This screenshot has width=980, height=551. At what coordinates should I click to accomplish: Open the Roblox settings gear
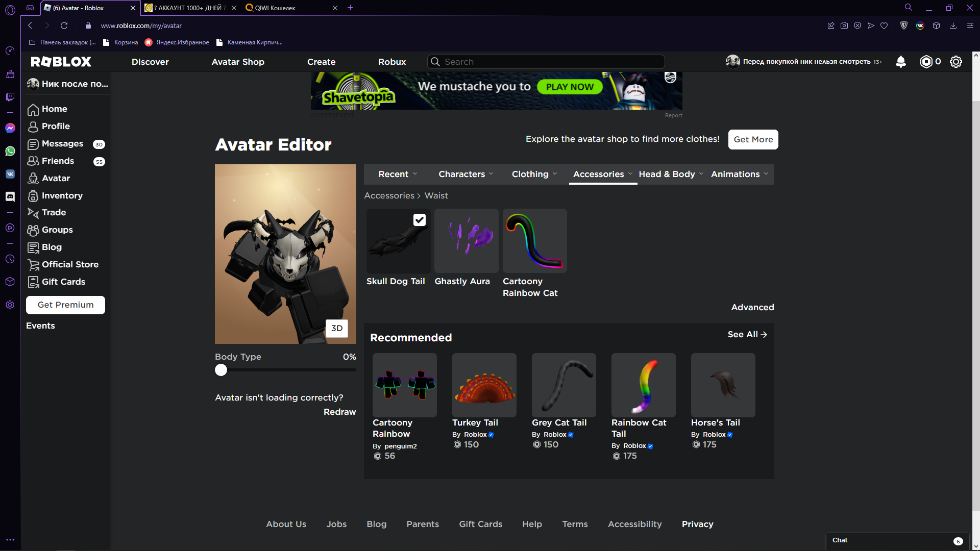(956, 62)
